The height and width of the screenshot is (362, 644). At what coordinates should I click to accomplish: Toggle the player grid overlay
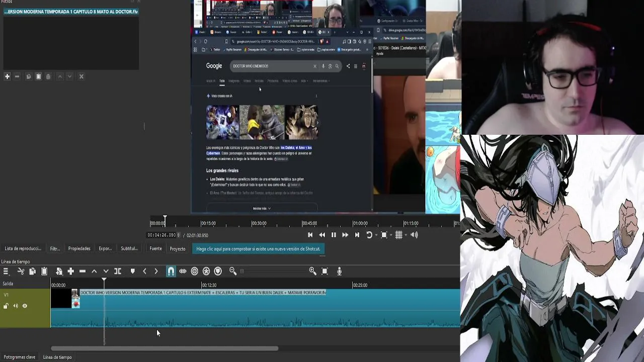pos(398,235)
